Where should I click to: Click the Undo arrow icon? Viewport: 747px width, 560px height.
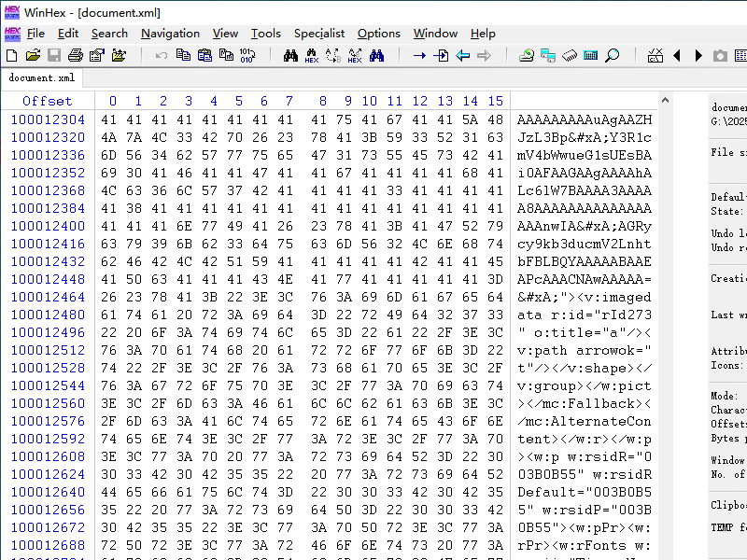[x=161, y=56]
